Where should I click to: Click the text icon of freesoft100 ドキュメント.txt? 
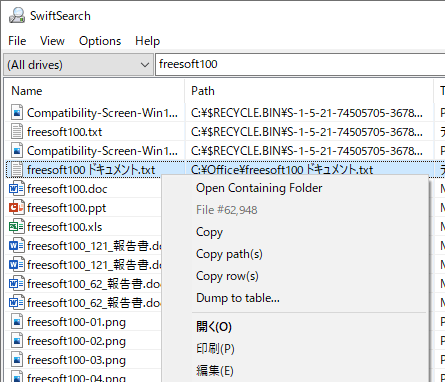17,169
